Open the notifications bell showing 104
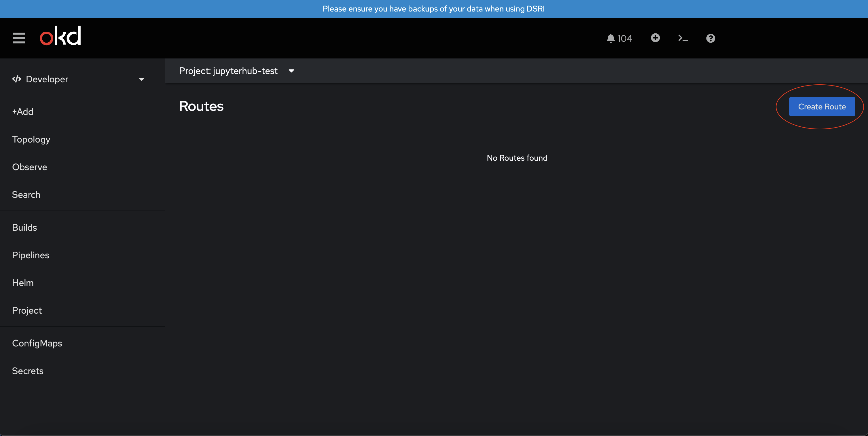This screenshot has width=868, height=436. click(x=619, y=38)
